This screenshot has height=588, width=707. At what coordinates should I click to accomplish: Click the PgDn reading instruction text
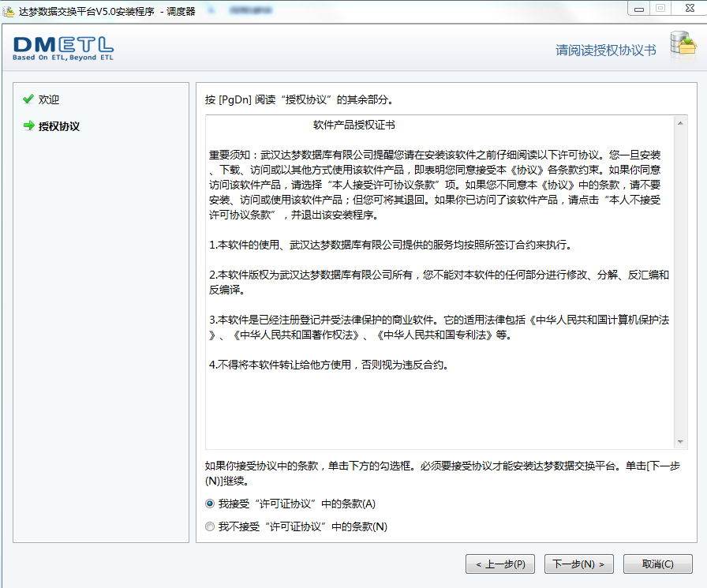click(300, 99)
